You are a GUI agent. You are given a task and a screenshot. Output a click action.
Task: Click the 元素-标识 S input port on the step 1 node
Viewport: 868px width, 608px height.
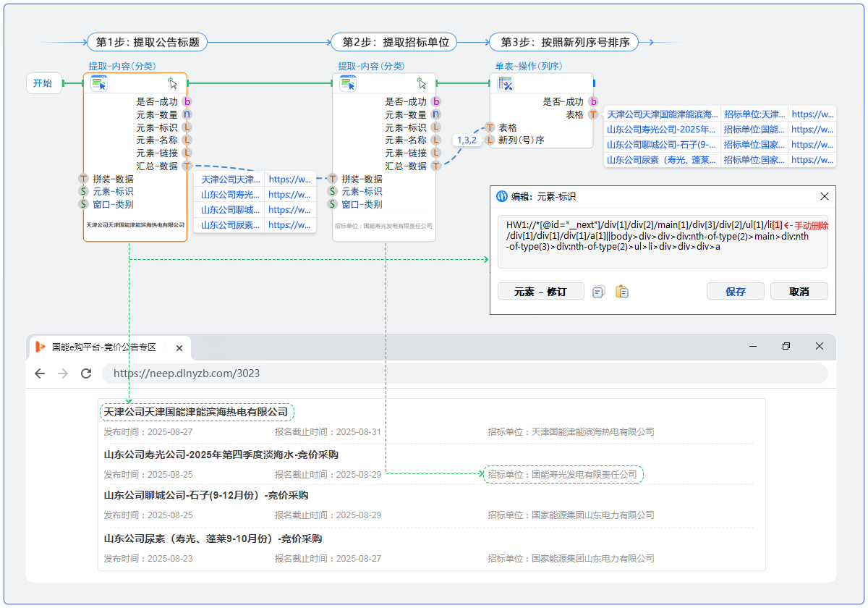point(83,191)
